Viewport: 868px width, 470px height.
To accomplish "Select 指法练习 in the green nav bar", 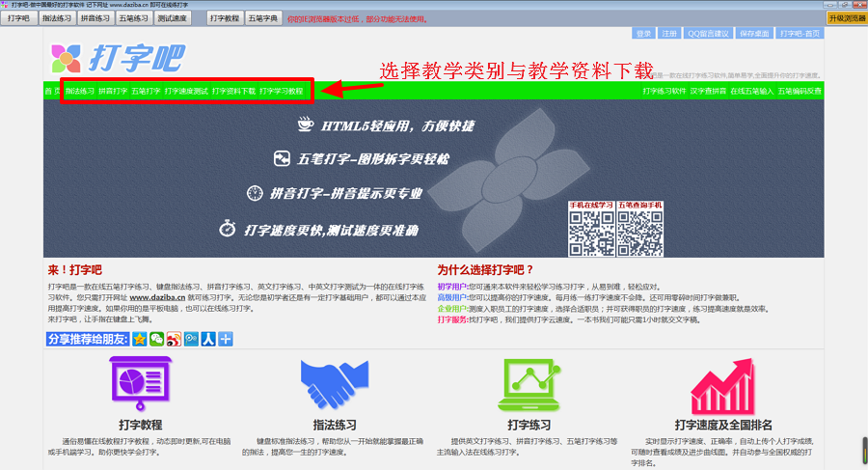I will [x=80, y=91].
